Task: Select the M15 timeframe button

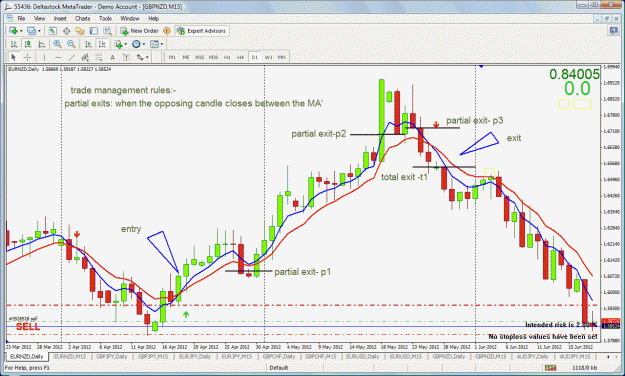Action: click(199, 57)
